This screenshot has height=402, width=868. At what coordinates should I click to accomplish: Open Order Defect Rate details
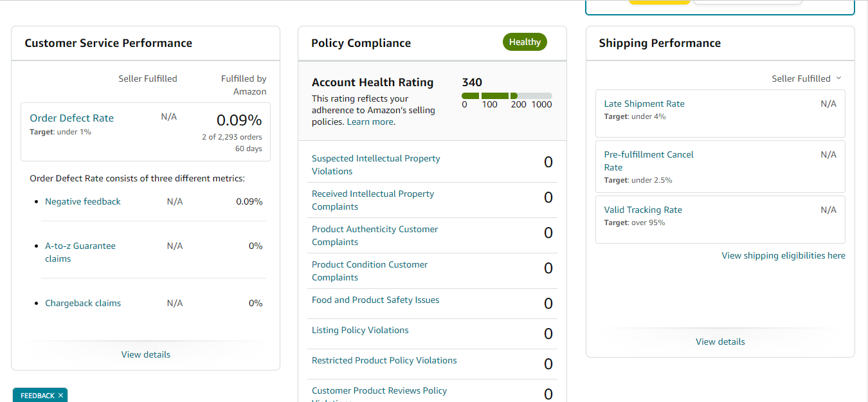click(71, 118)
